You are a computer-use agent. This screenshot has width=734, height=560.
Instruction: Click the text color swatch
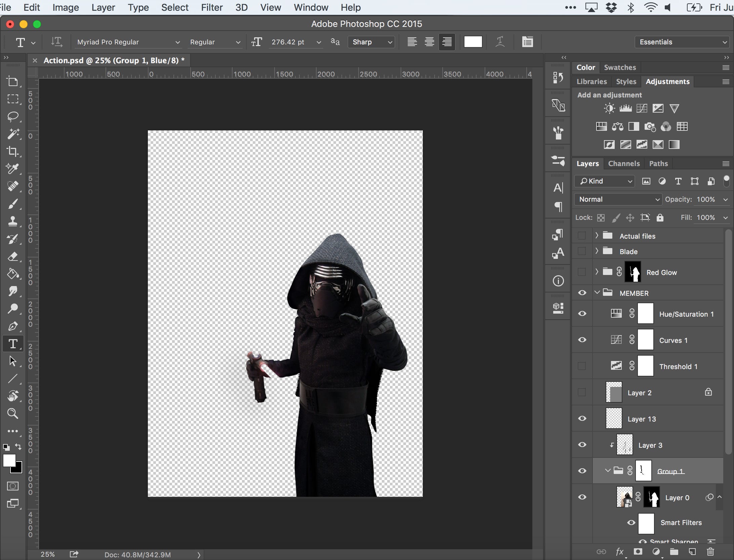(473, 42)
